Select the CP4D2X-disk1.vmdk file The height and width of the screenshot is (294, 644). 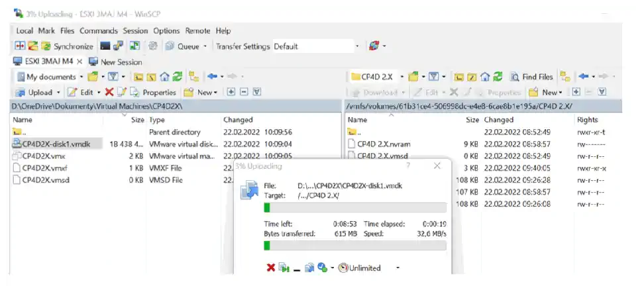click(57, 144)
